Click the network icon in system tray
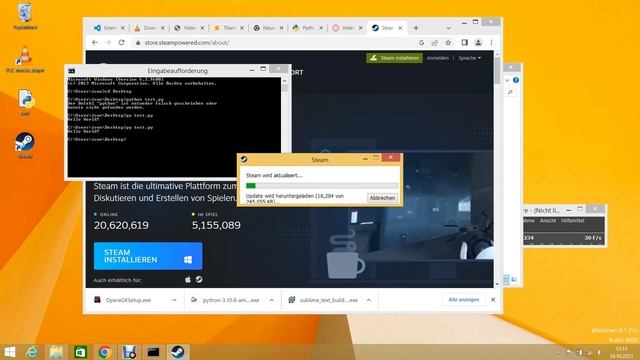640x360 pixels. click(589, 352)
